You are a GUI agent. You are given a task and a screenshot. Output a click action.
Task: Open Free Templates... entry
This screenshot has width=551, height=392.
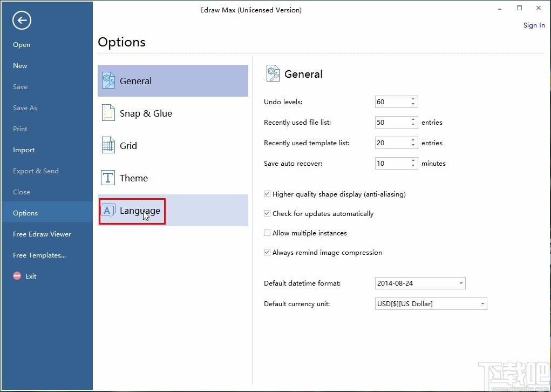pyautogui.click(x=39, y=255)
